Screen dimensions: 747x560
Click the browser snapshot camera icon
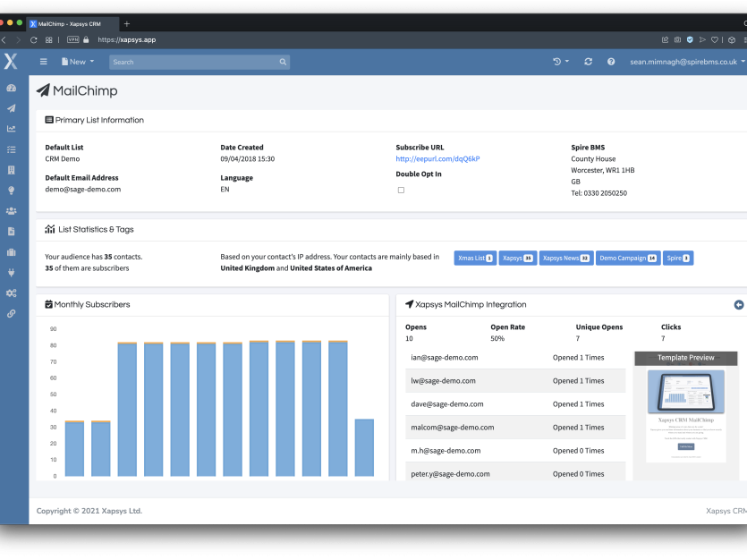[x=677, y=40]
